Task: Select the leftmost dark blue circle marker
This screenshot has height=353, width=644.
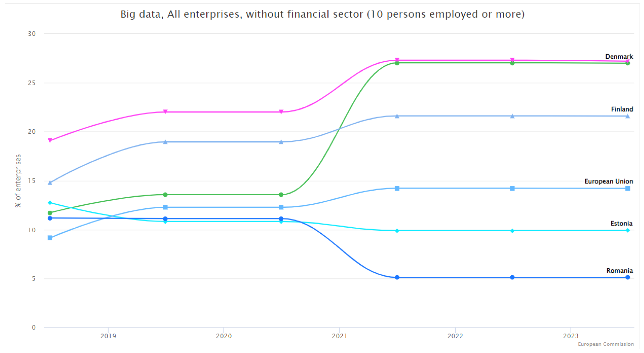Action: 50,218
